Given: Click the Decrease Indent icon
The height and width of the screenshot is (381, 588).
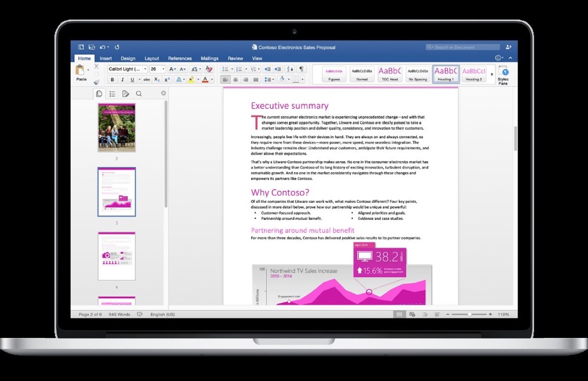Looking at the screenshot, I should (x=267, y=69).
